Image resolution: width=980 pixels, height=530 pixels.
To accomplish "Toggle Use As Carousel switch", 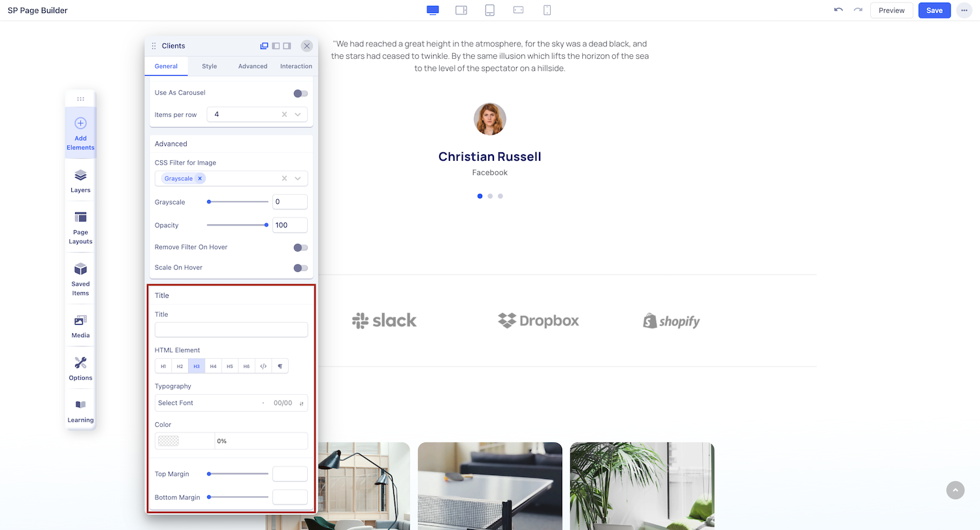I will click(301, 93).
